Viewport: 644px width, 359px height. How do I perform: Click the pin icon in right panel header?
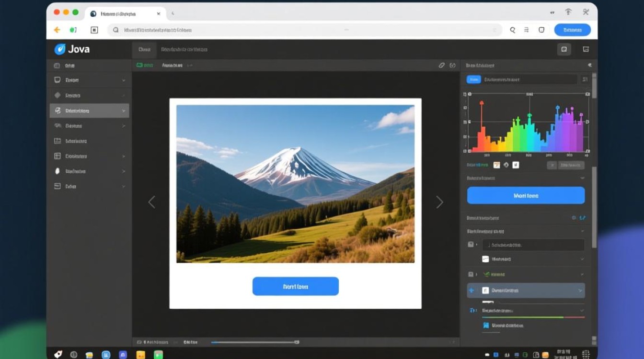pos(589,65)
